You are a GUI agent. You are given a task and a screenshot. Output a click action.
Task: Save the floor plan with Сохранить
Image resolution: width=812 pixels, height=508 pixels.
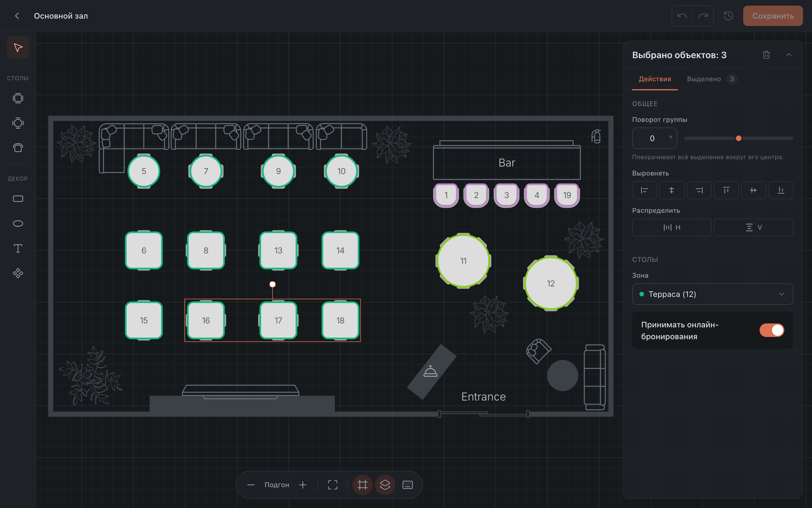tap(773, 16)
